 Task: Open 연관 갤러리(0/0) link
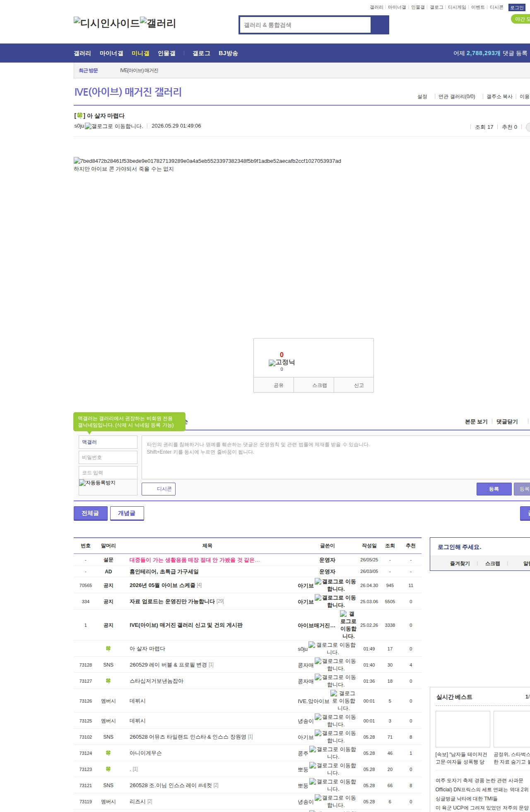click(457, 97)
